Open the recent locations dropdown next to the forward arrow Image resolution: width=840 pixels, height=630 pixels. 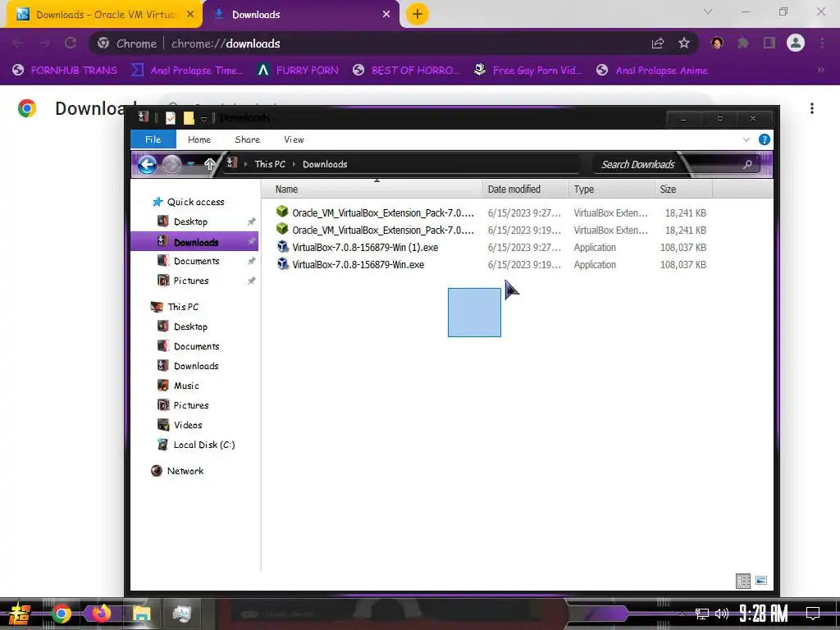[190, 164]
